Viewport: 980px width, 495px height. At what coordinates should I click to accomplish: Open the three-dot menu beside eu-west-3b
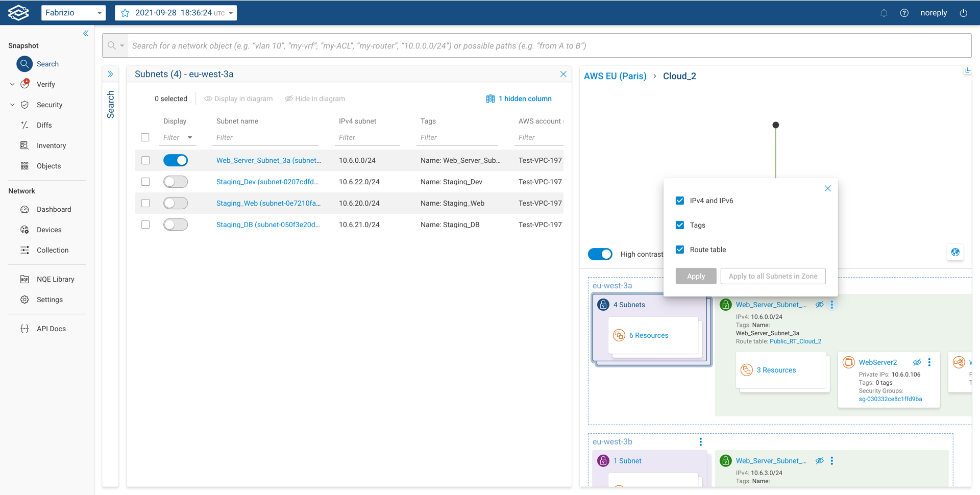tap(700, 442)
